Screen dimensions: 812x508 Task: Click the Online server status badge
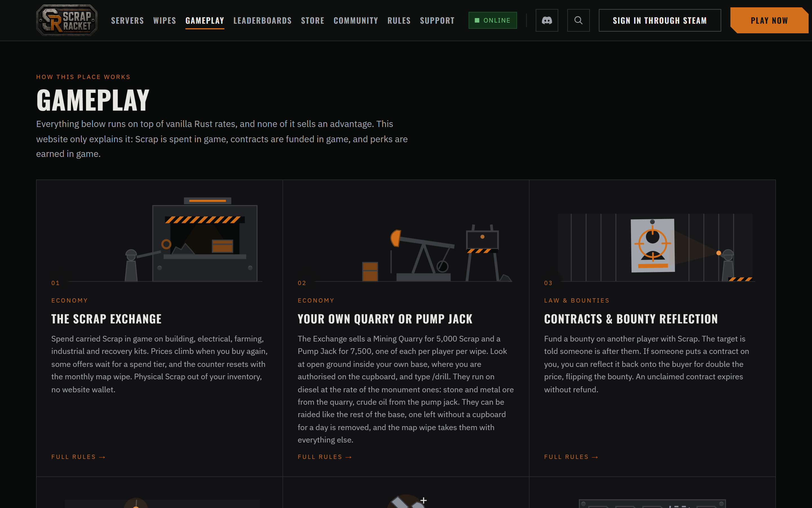pos(493,20)
